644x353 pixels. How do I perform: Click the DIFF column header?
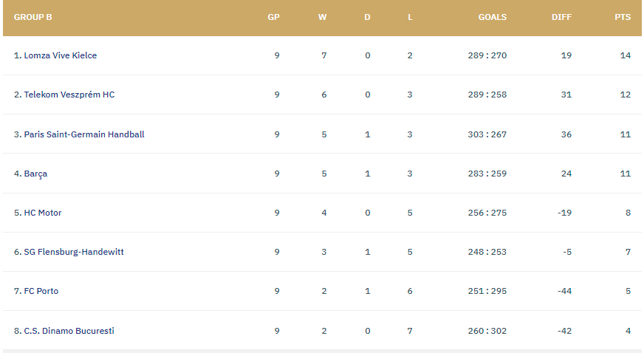click(x=561, y=17)
